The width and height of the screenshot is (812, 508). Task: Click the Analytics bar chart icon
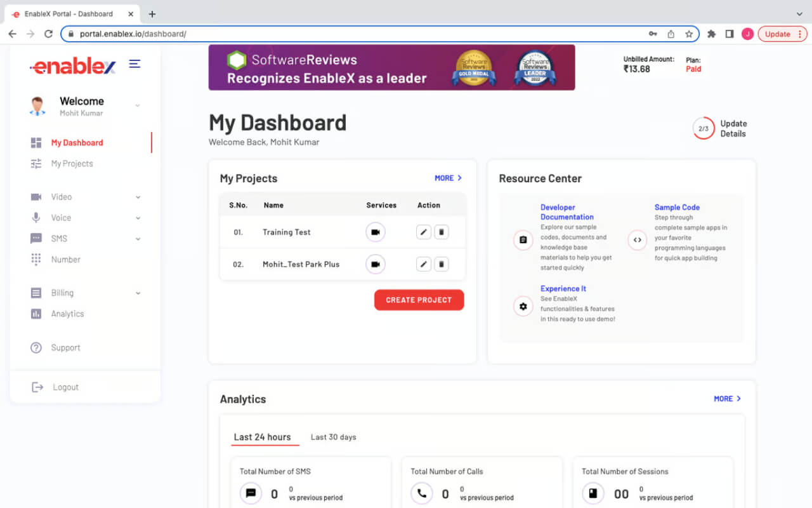[x=36, y=314]
